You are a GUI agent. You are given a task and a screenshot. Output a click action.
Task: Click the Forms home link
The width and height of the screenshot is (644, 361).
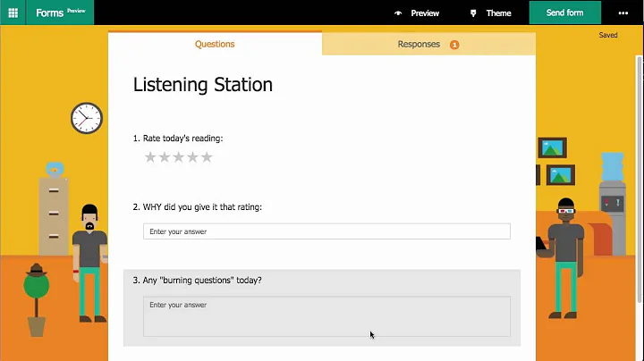click(x=50, y=13)
